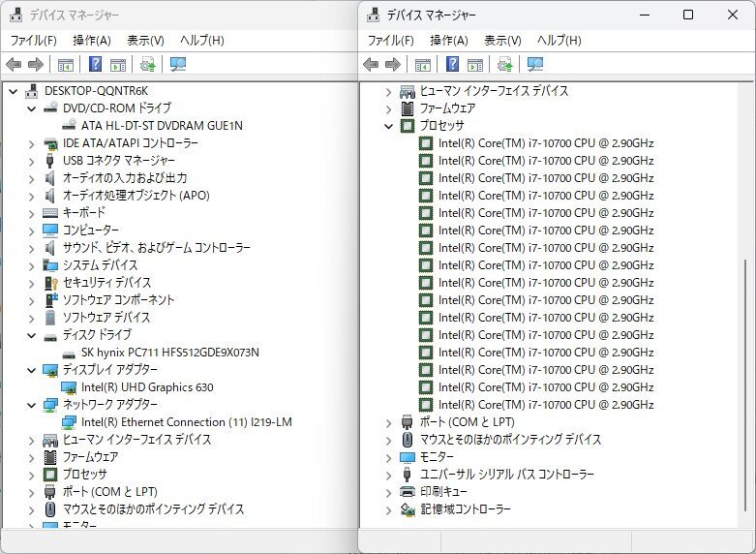The height and width of the screenshot is (554, 756).
Task: Click ファームウェア chip icon in right window
Action: [408, 108]
